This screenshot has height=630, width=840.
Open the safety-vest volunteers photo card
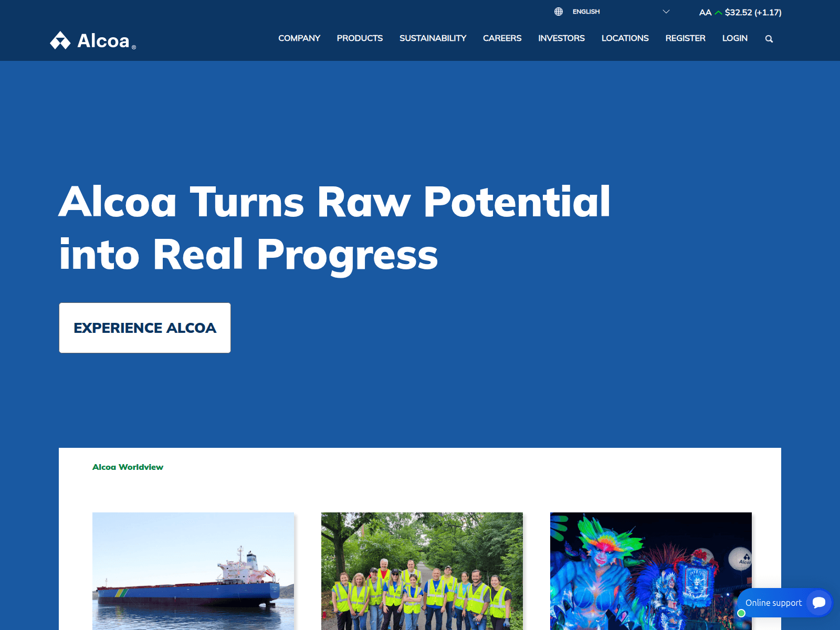(422, 571)
